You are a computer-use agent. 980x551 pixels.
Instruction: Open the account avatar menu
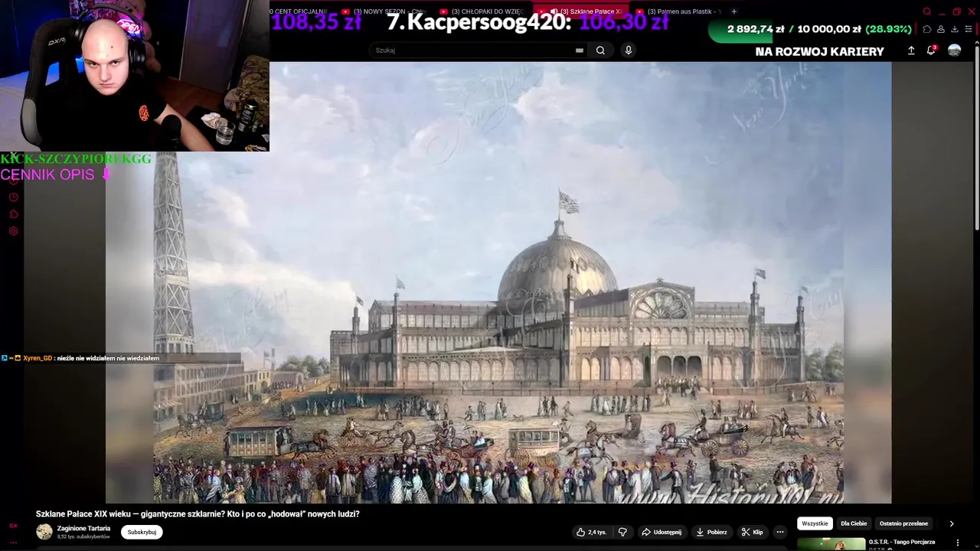pyautogui.click(x=954, y=51)
